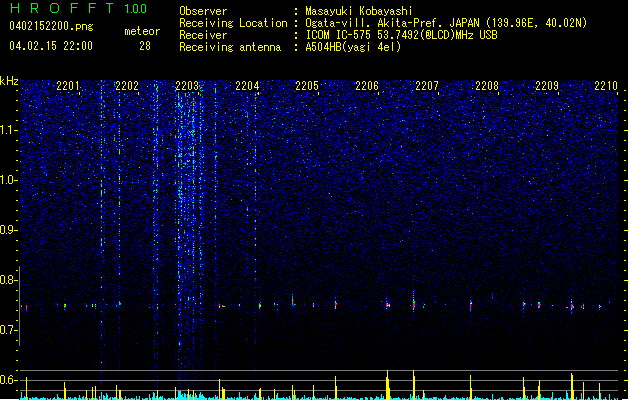Click the kHz axis unit label

click(x=9, y=81)
